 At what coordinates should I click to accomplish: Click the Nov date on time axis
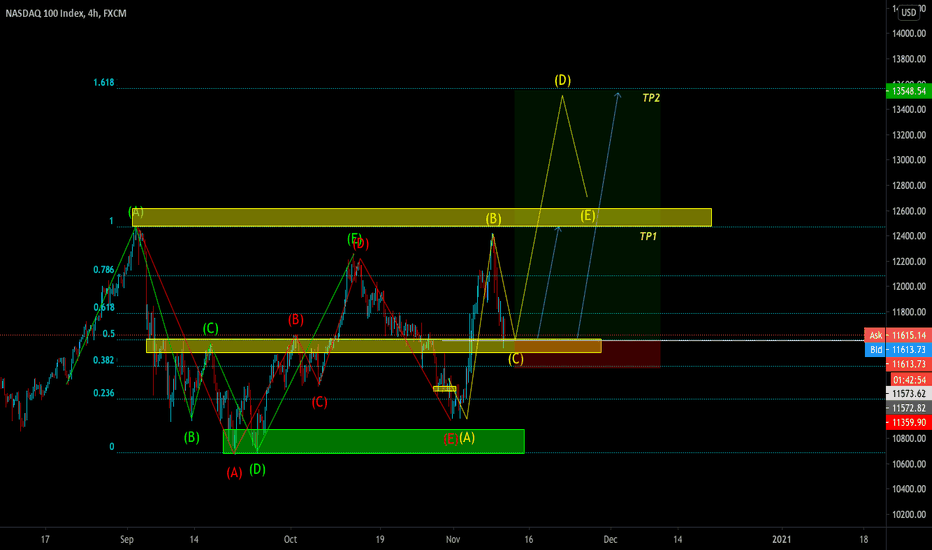click(x=453, y=540)
